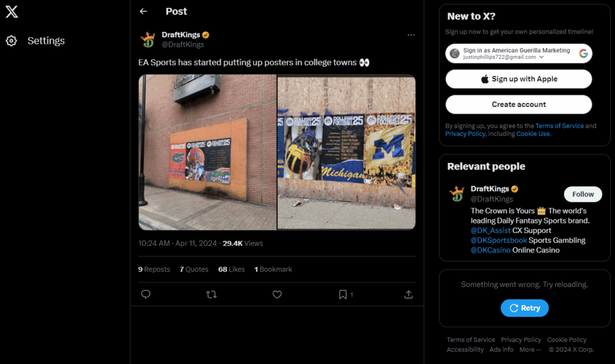This screenshot has height=364, width=615.
Task: Click the reply speech bubble icon
Action: click(x=145, y=294)
